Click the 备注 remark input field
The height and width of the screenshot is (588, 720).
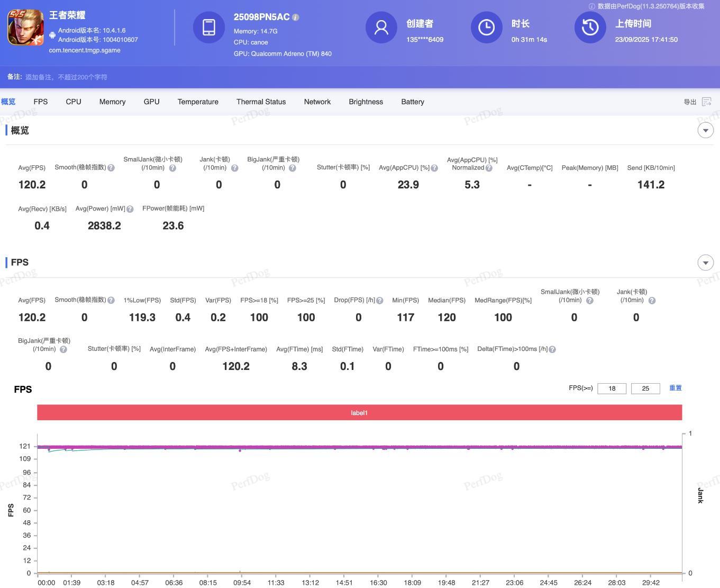66,77
